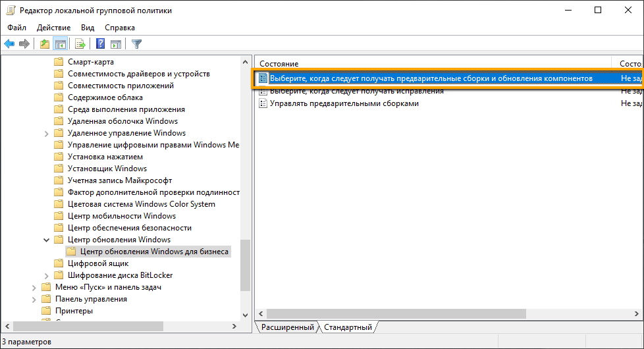
Task: Click policy icon beside Управлять предварительными сборками
Action: click(263, 103)
